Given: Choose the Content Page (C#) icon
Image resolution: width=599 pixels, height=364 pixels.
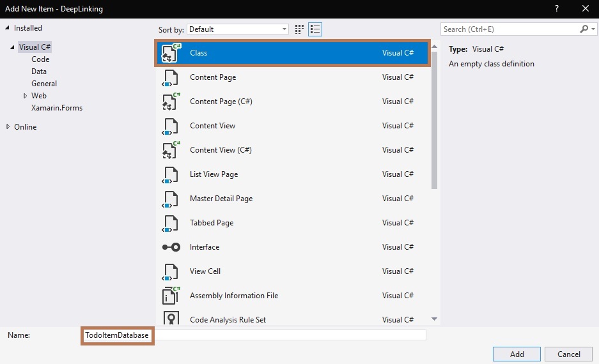Looking at the screenshot, I should 171,102.
